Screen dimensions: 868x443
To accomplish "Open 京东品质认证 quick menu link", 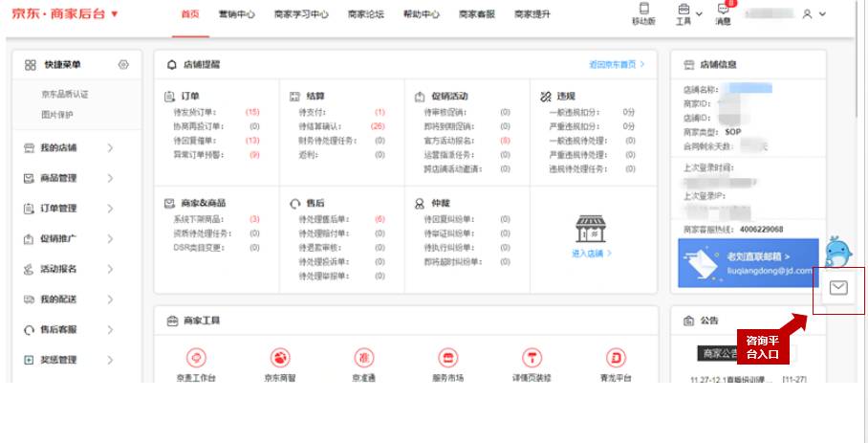I will click(x=65, y=94).
